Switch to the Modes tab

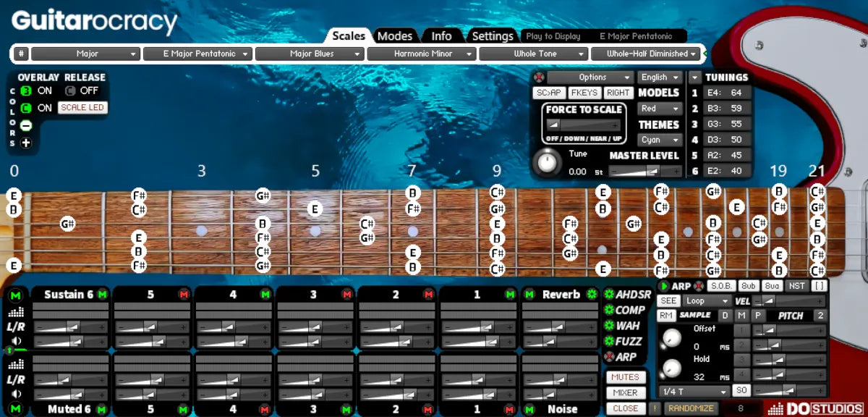(x=395, y=36)
